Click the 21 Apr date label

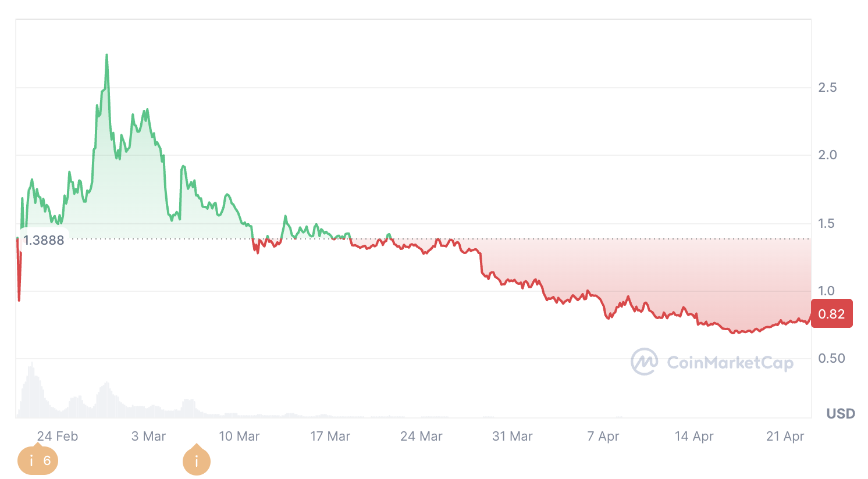click(785, 436)
